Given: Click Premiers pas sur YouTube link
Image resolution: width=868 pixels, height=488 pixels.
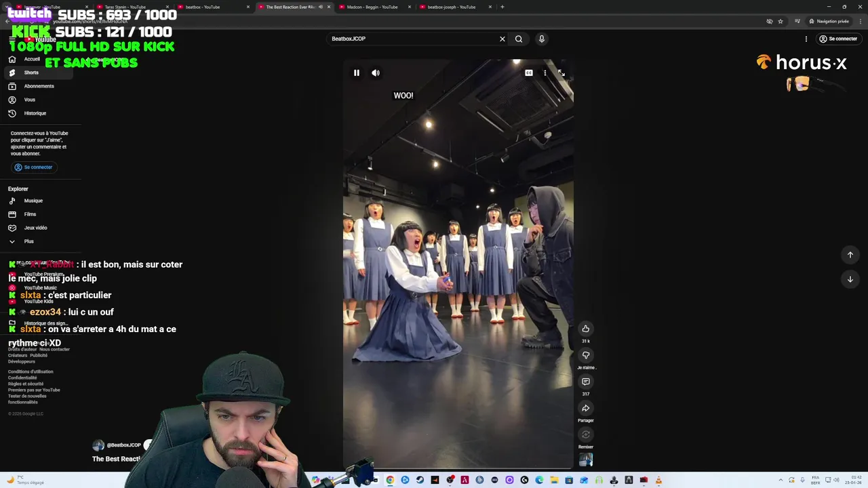Looking at the screenshot, I should click(x=34, y=390).
